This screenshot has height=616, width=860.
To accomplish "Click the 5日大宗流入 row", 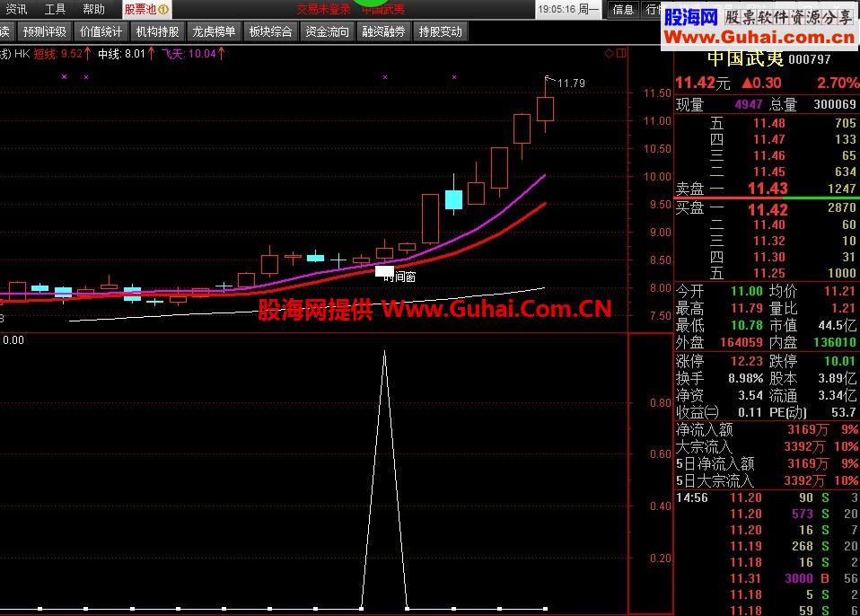I will pyautogui.click(x=767, y=480).
